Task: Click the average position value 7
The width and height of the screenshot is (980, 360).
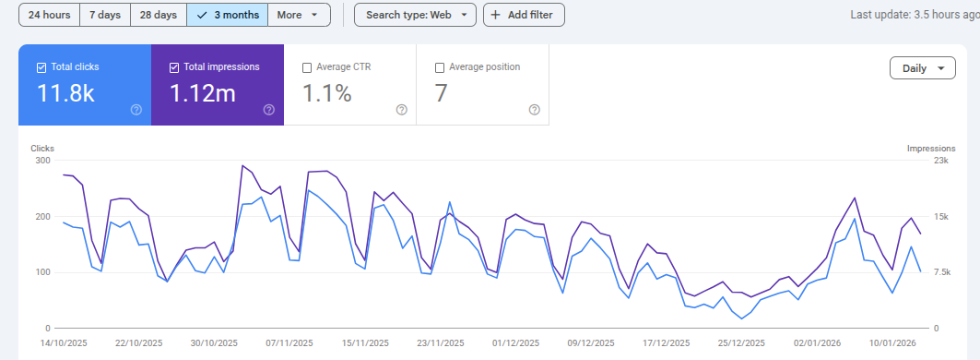Action: [x=442, y=93]
